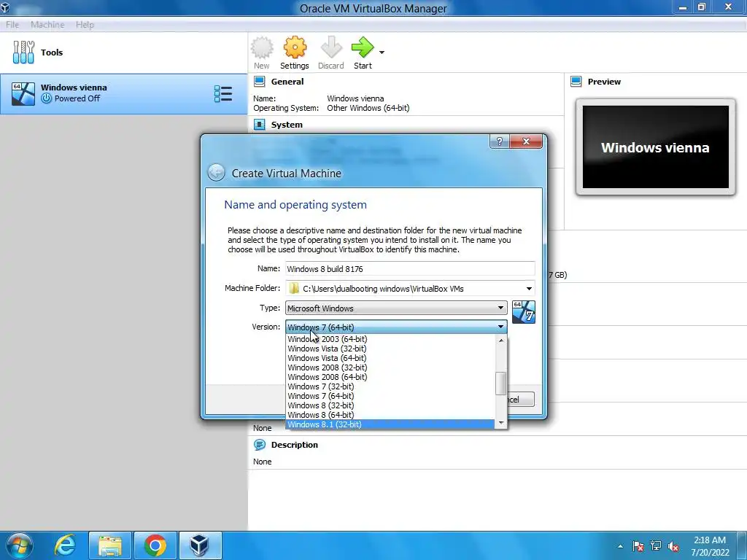This screenshot has width=747, height=560.
Task: Click VirtualBox taskbar button
Action: pos(199,545)
